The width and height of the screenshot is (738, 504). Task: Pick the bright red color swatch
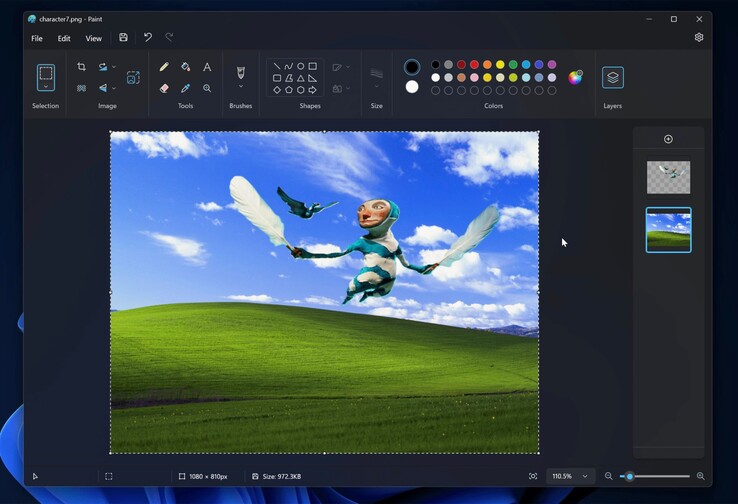474,64
